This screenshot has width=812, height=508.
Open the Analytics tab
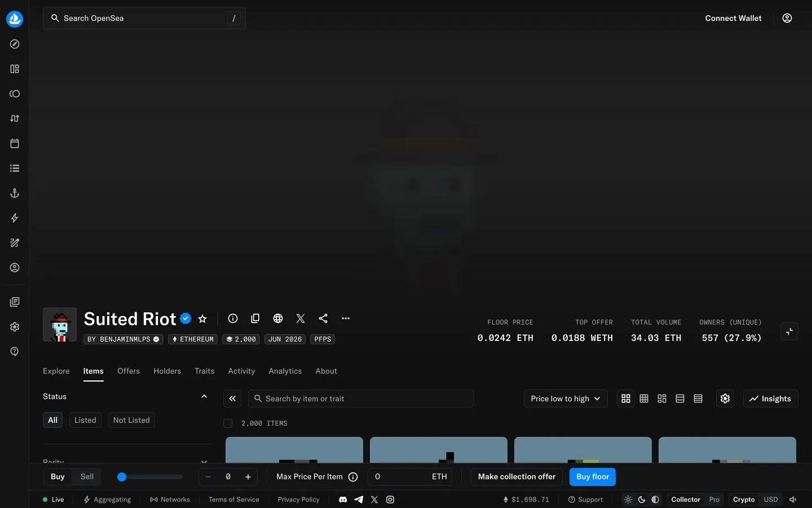[x=285, y=371]
